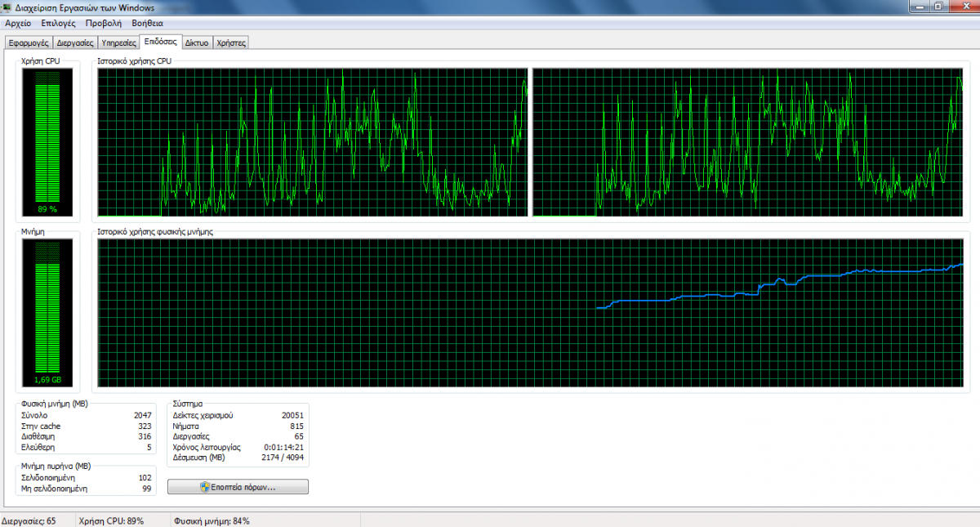Click the Φυσική μνήμη (MB) heading
The image size is (980, 527).
point(55,404)
